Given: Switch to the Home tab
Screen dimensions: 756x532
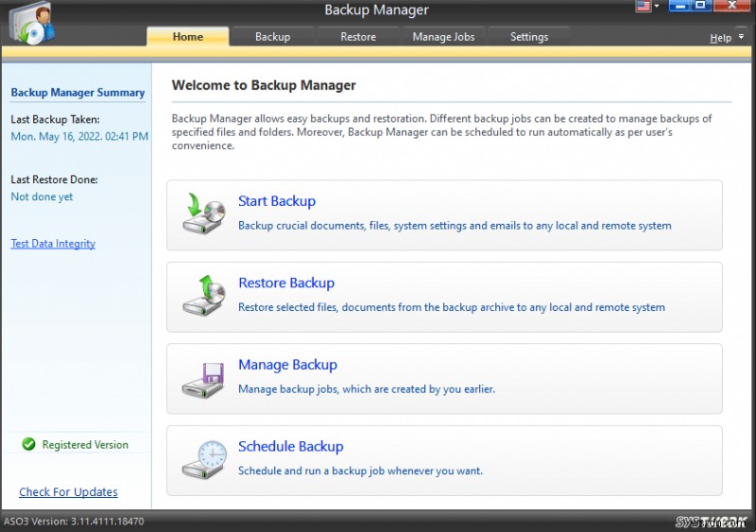Looking at the screenshot, I should (x=188, y=37).
